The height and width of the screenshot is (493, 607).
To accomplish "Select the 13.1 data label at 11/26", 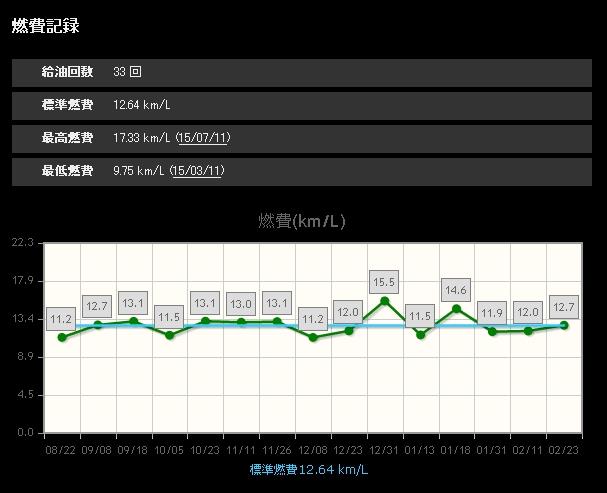I will tap(277, 303).
